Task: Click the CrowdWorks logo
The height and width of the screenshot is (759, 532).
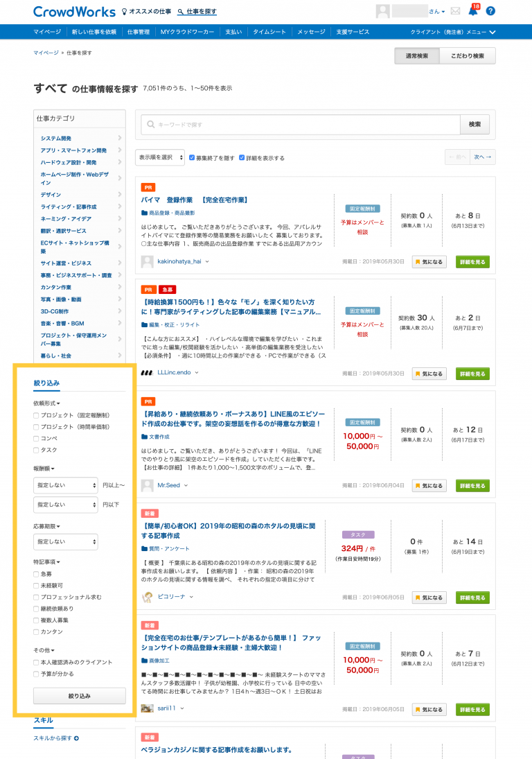Action: [x=73, y=12]
